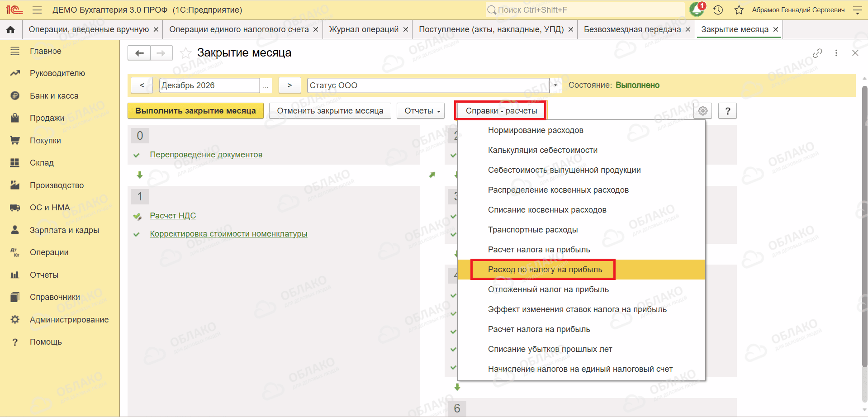Open the history clock icon
The height and width of the screenshot is (417, 868).
(x=718, y=10)
